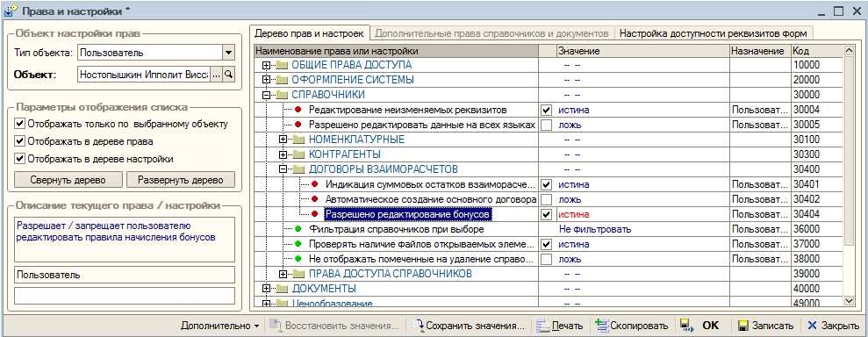This screenshot has width=868, height=337.
Task: Click the Наименование права или настройки column header
Action: (x=396, y=51)
